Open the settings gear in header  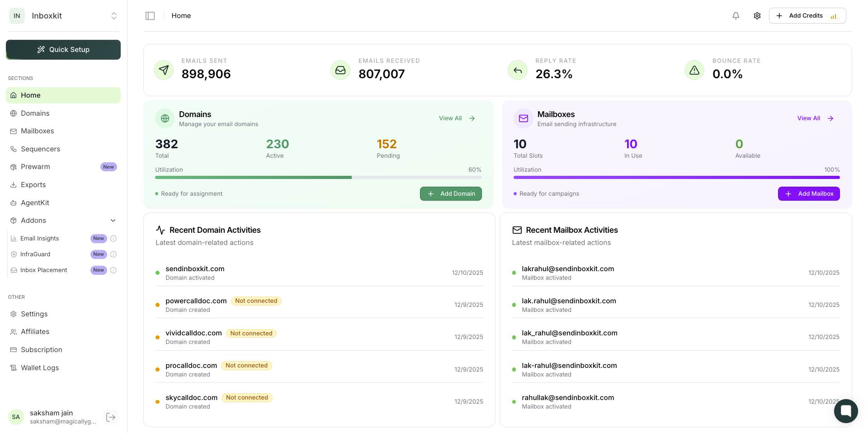[x=757, y=16]
